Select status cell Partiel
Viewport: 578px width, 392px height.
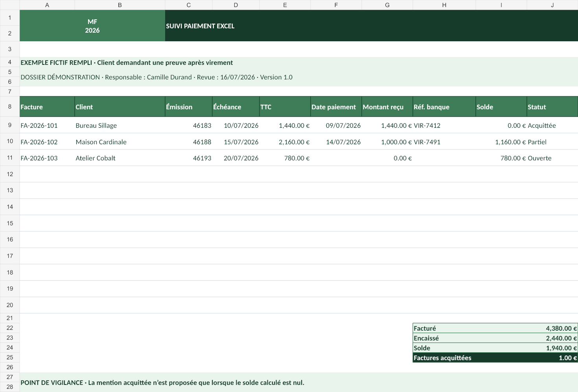pyautogui.click(x=552, y=142)
